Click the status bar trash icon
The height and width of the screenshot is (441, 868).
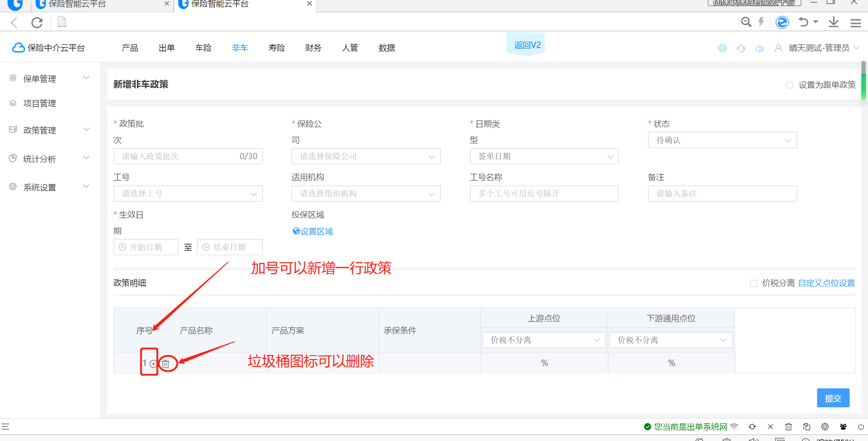coord(788,427)
